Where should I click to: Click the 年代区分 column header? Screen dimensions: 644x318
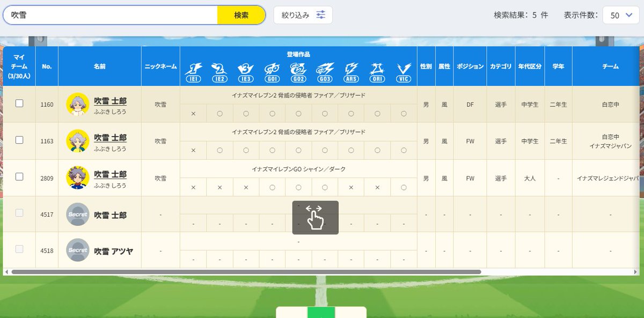[530, 66]
